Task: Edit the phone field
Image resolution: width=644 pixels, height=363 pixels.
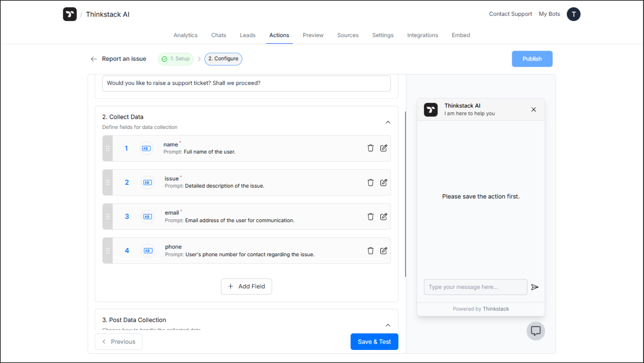Action: point(384,251)
